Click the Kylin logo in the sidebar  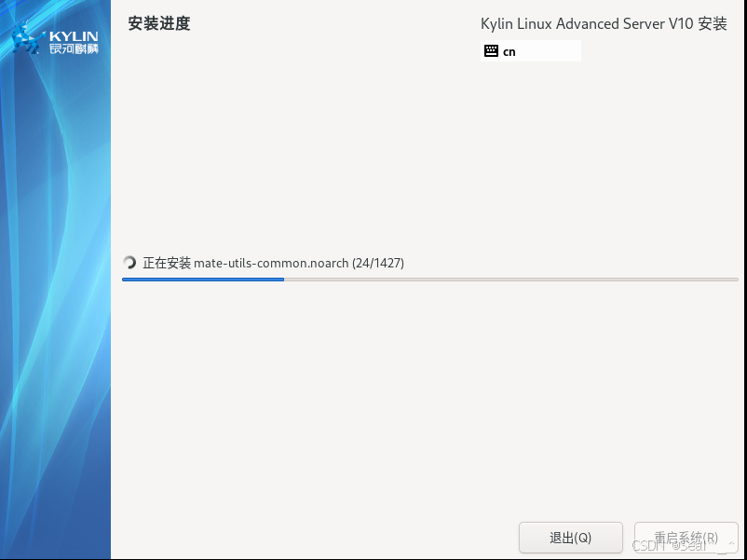click(x=55, y=38)
